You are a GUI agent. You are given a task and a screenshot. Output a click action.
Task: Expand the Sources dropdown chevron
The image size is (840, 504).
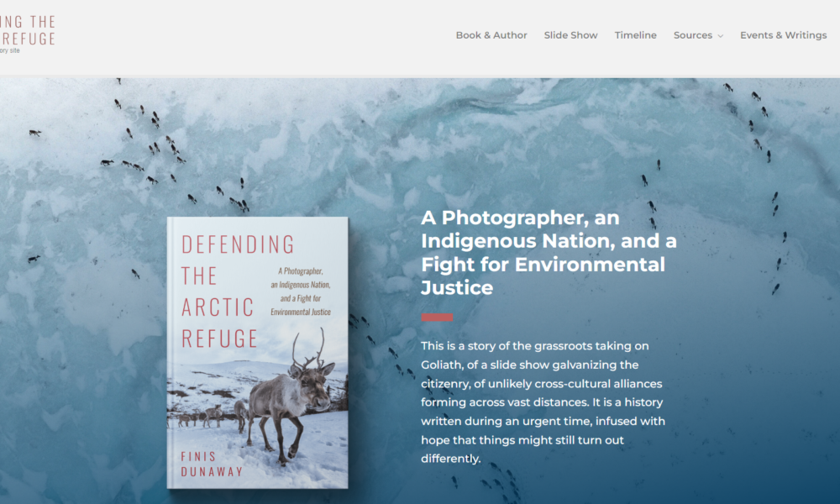click(721, 36)
